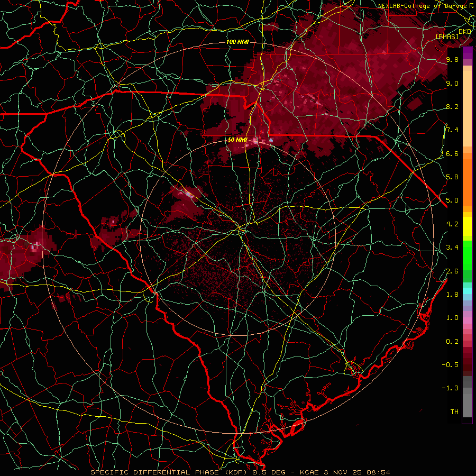This screenshot has height=476, width=476.
Task: Click the "[PHAS]" unit label above legend
Action: [x=447, y=36]
